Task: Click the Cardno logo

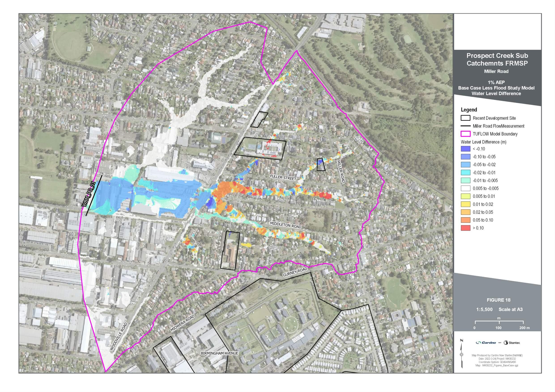Action: 486,342
